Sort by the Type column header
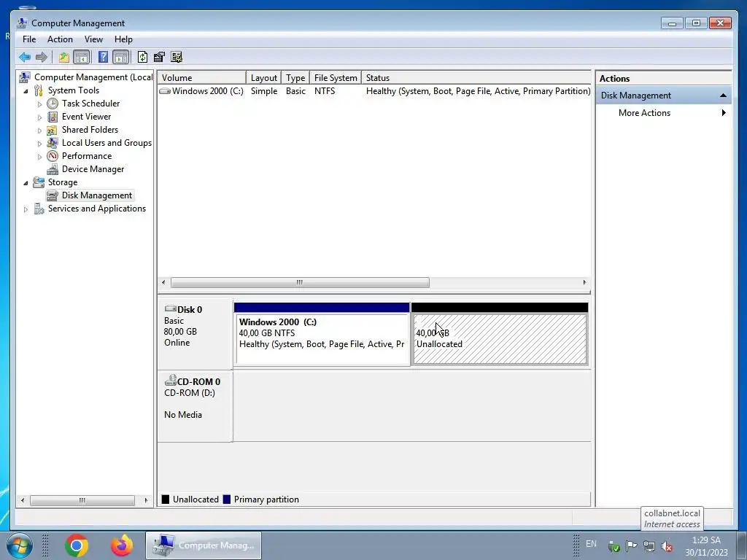 coord(295,77)
